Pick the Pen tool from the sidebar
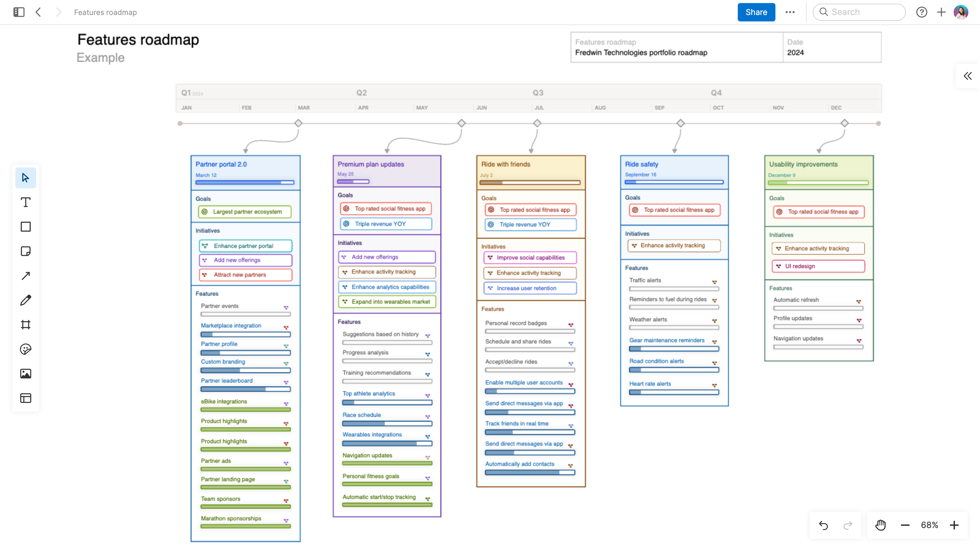Screen dimensions: 980x551 click(25, 300)
